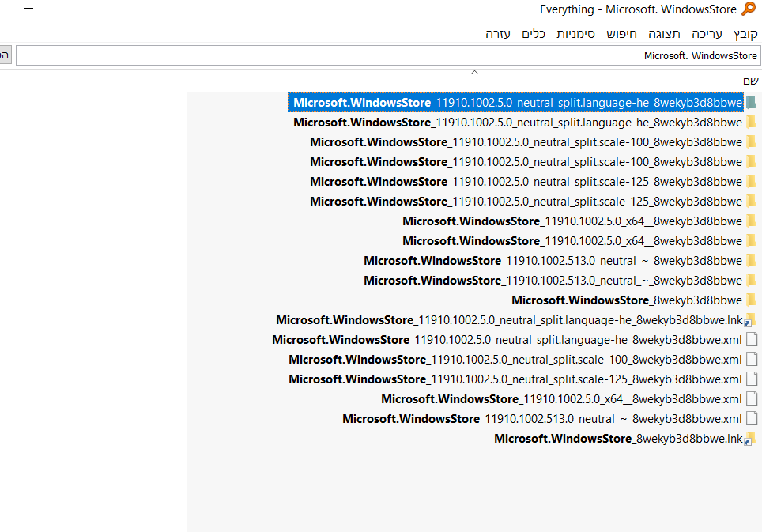Open the עריכה (Edit) menu
This screenshot has height=532, width=762.
707,34
